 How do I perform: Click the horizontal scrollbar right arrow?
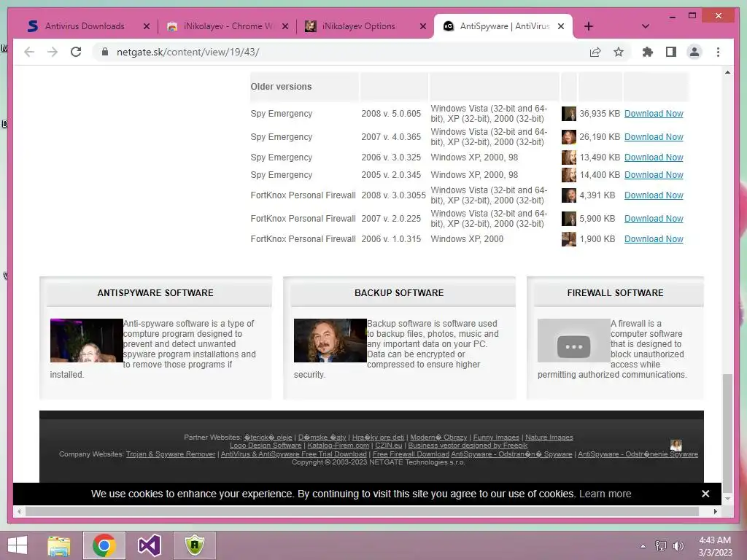pyautogui.click(x=715, y=511)
